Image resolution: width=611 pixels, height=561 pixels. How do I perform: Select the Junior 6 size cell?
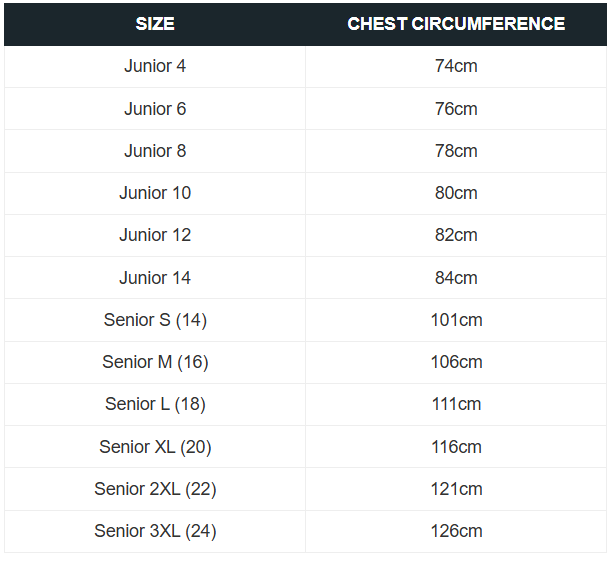pos(155,109)
